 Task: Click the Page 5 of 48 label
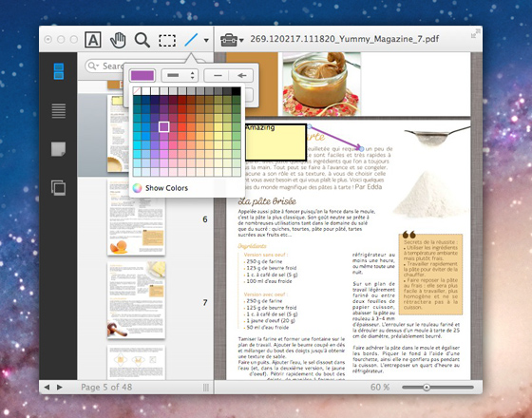point(106,388)
